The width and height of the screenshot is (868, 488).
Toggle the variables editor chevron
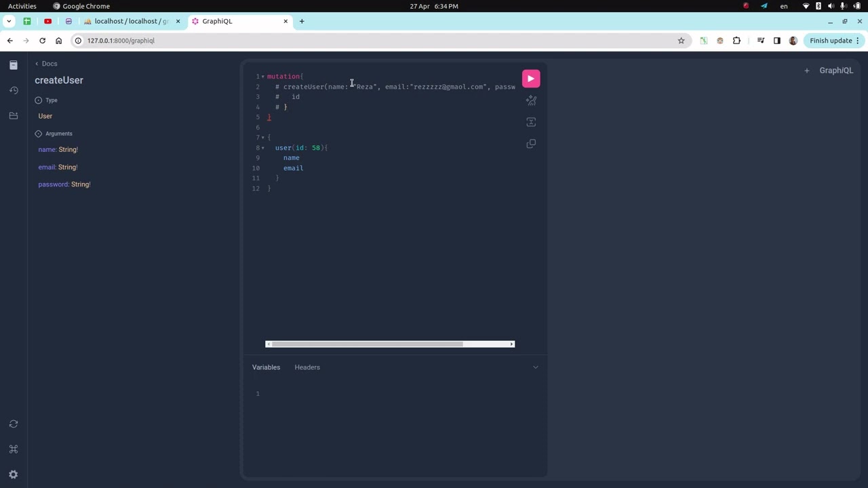(x=535, y=367)
